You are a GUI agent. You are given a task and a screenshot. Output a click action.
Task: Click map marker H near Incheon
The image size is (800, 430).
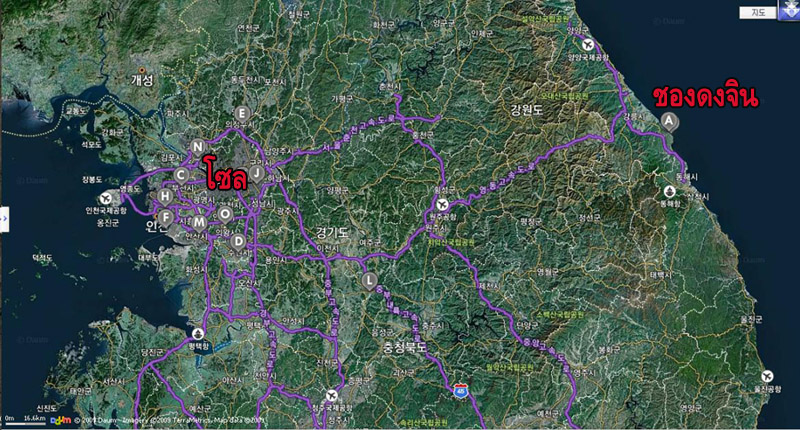click(165, 196)
